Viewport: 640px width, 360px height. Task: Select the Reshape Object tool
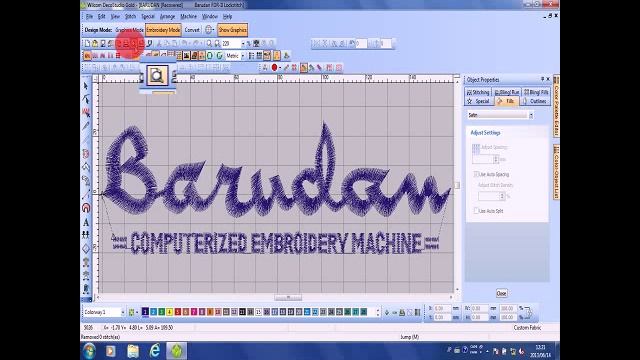pyautogui.click(x=86, y=99)
